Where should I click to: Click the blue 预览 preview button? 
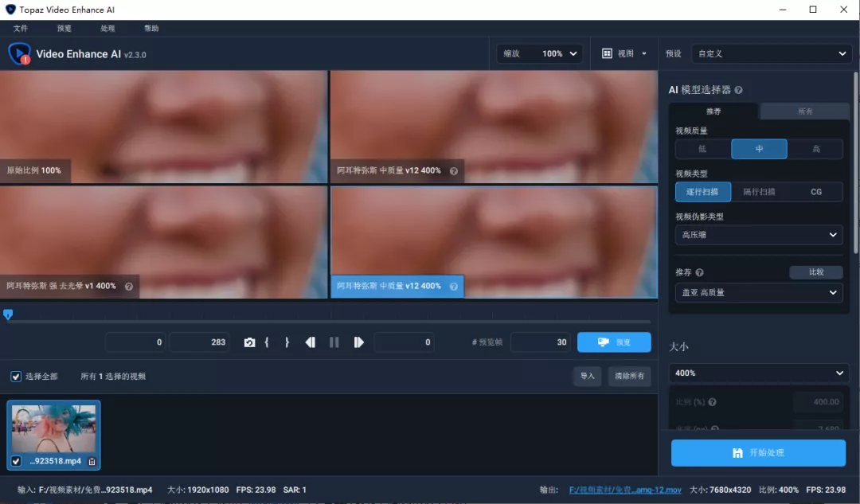pos(614,342)
